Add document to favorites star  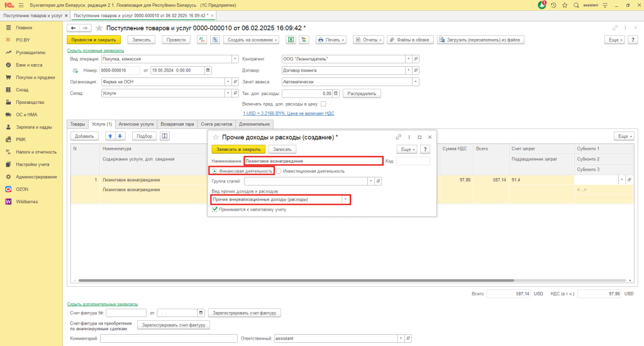point(99,28)
